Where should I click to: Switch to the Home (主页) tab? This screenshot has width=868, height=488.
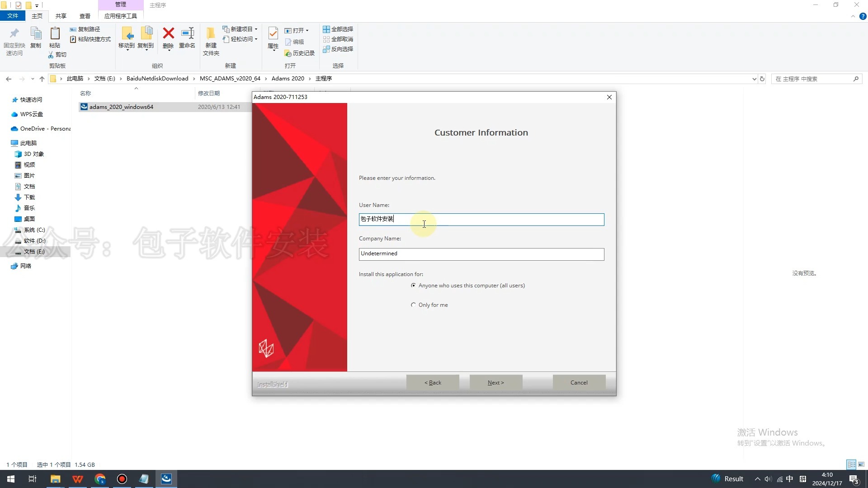(x=37, y=16)
